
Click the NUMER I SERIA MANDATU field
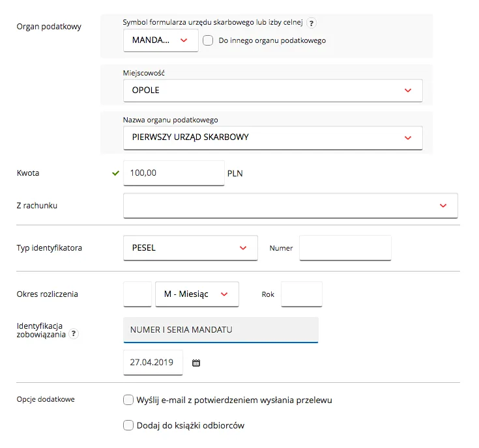point(220,329)
